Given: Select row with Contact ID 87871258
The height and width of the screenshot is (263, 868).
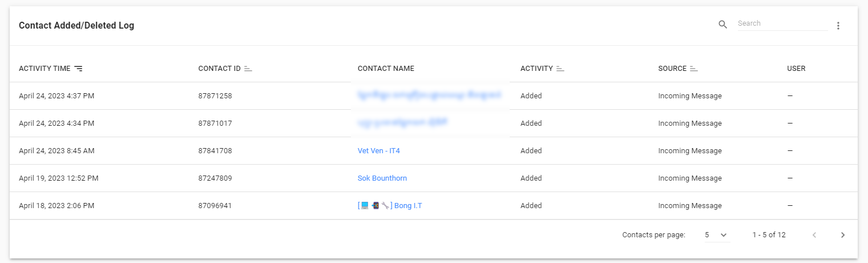Looking at the screenshot, I should [215, 96].
